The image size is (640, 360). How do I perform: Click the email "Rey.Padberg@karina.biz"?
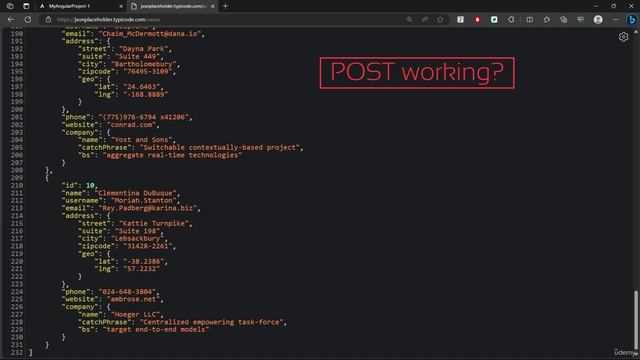coord(147,208)
